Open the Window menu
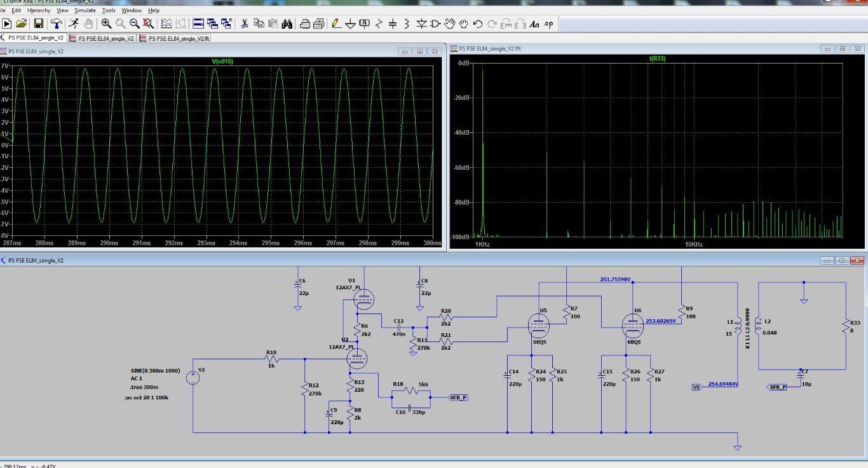The image size is (868, 468). coord(132,10)
